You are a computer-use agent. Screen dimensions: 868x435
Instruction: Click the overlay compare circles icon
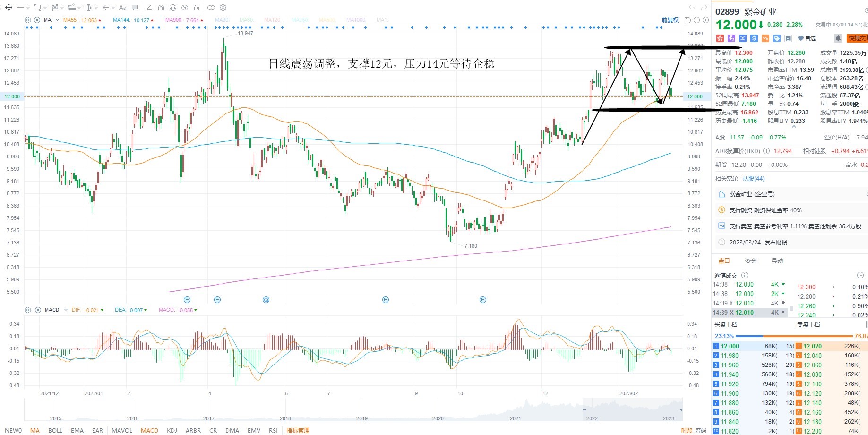[211, 8]
